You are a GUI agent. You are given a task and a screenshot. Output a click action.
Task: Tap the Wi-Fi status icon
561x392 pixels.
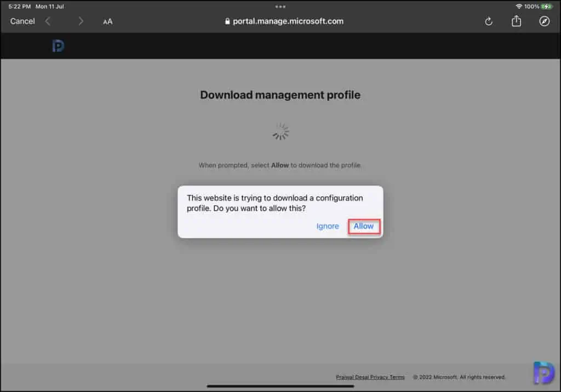(x=519, y=7)
